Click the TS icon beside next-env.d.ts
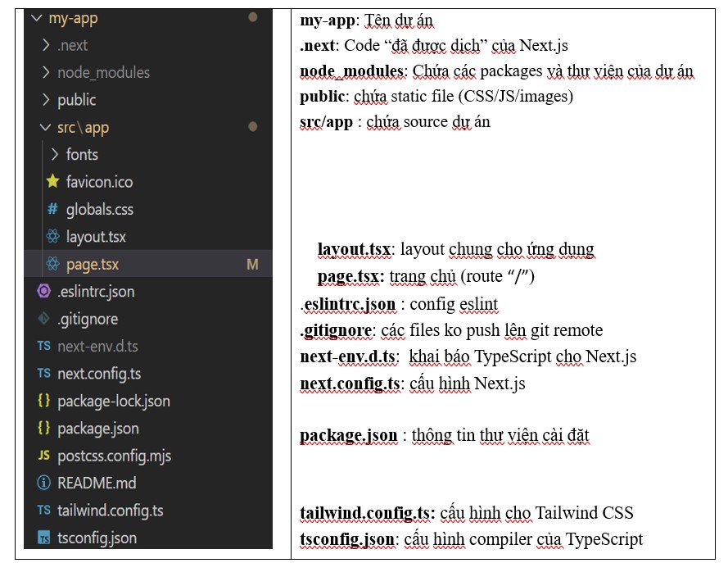Image resolution: width=728 pixels, height=563 pixels. [44, 346]
